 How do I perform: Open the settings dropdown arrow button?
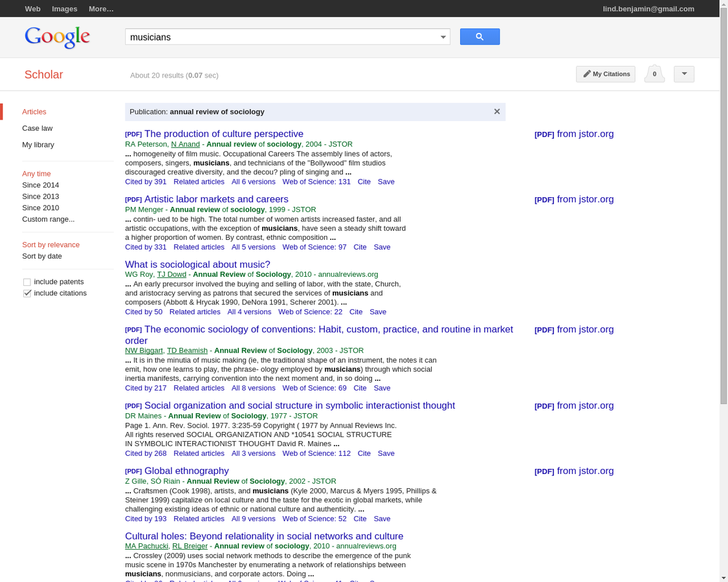(684, 74)
